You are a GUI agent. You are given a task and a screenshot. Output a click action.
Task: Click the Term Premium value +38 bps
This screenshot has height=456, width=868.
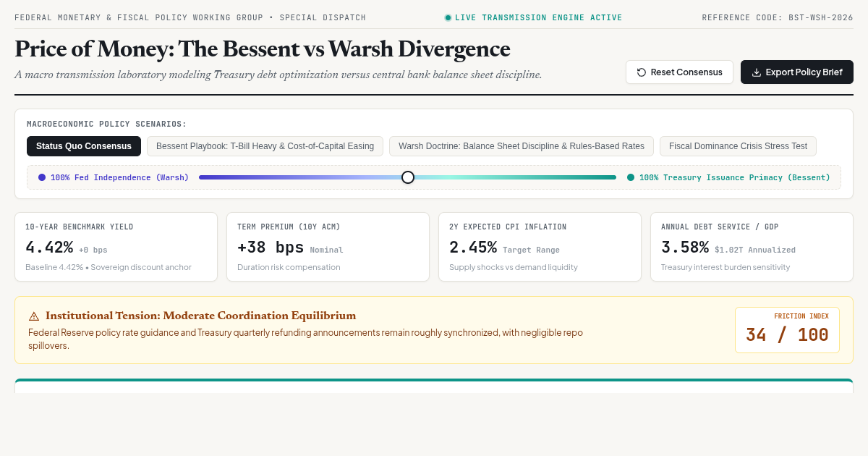[x=271, y=248]
